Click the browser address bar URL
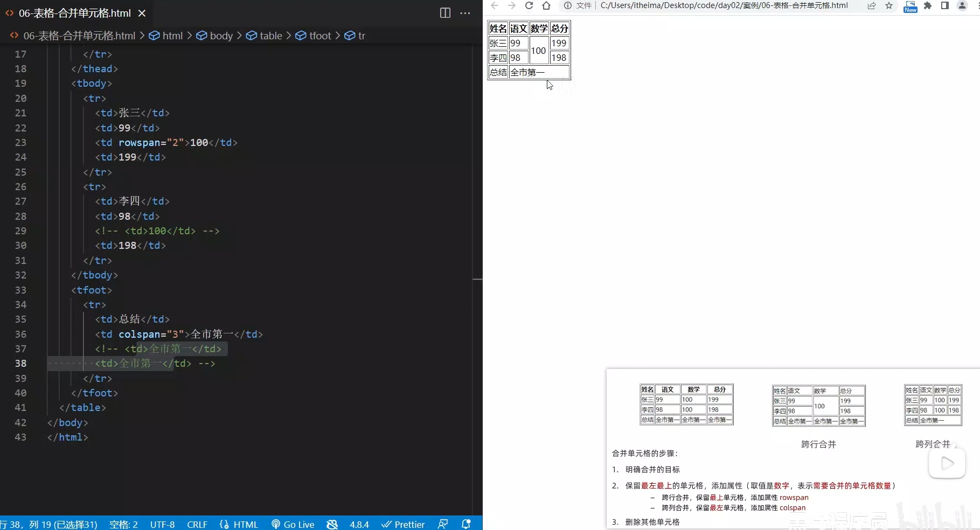This screenshot has height=530, width=980. (724, 6)
